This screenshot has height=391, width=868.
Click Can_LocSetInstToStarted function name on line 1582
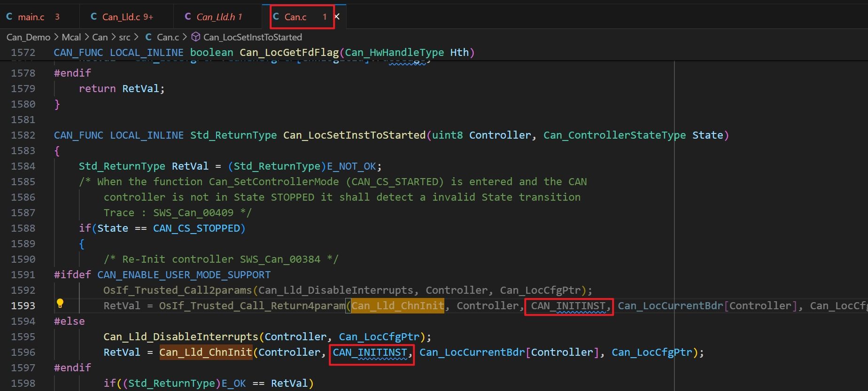(x=354, y=135)
